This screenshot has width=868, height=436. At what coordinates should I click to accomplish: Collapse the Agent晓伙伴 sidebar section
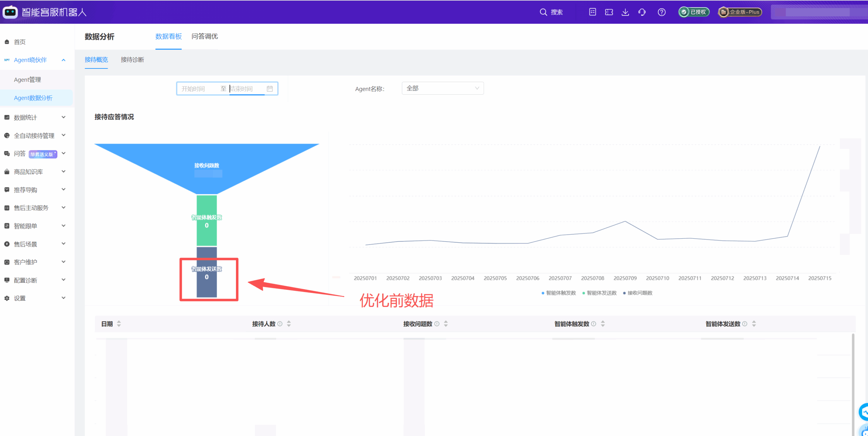63,60
